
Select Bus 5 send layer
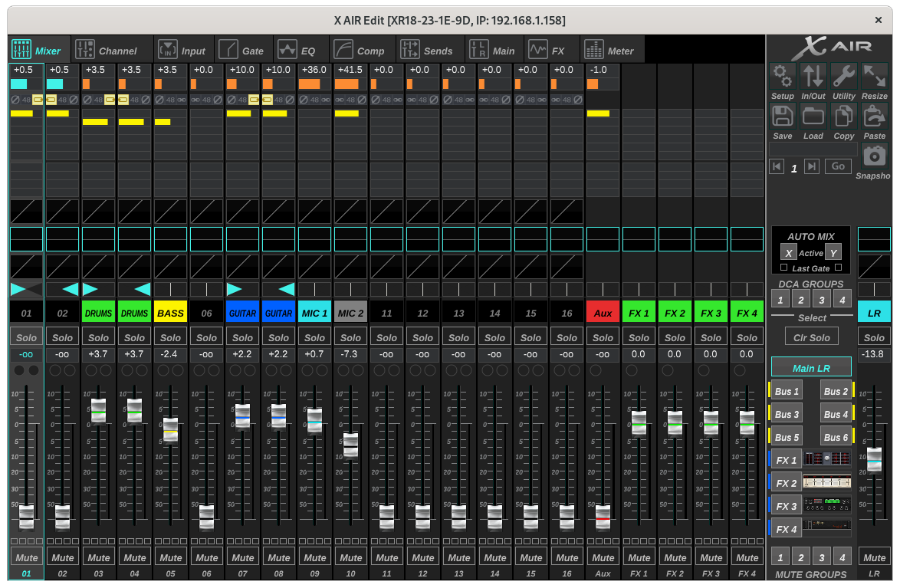[x=787, y=436]
